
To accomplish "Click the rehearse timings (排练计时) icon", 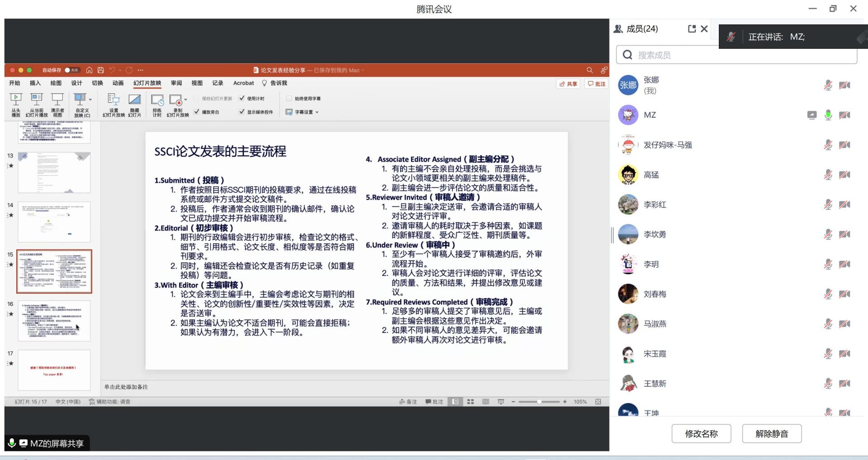I will pos(157,104).
